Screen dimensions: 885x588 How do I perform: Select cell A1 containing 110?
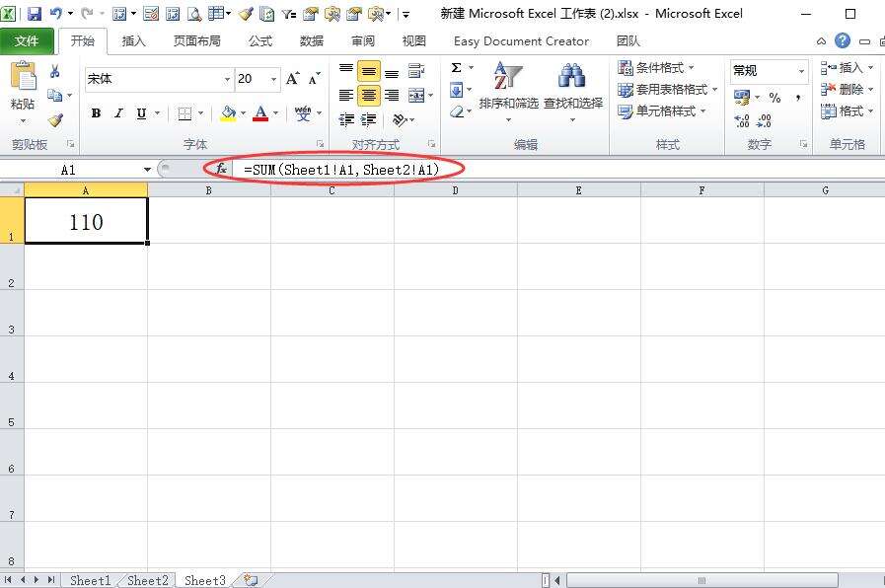tap(87, 221)
